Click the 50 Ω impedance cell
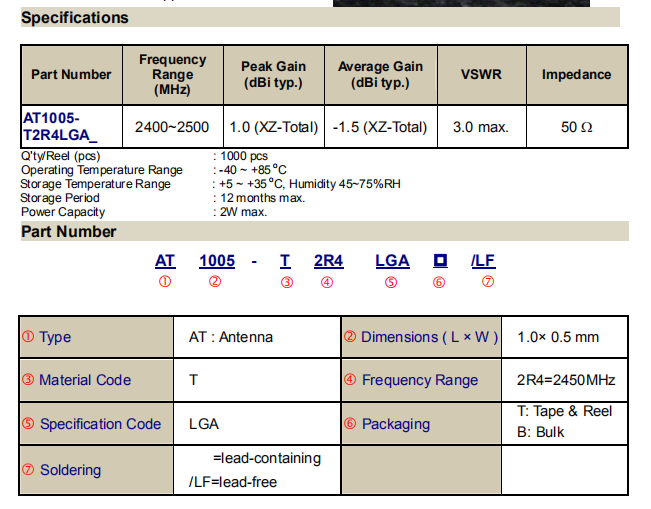The height and width of the screenshot is (509, 651). [x=577, y=127]
